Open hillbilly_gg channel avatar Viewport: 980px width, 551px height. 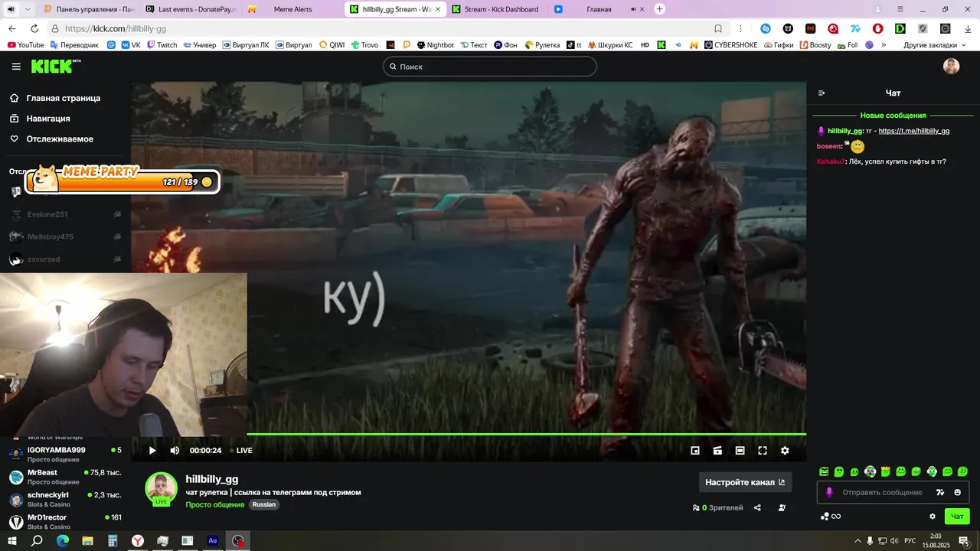[x=161, y=488]
